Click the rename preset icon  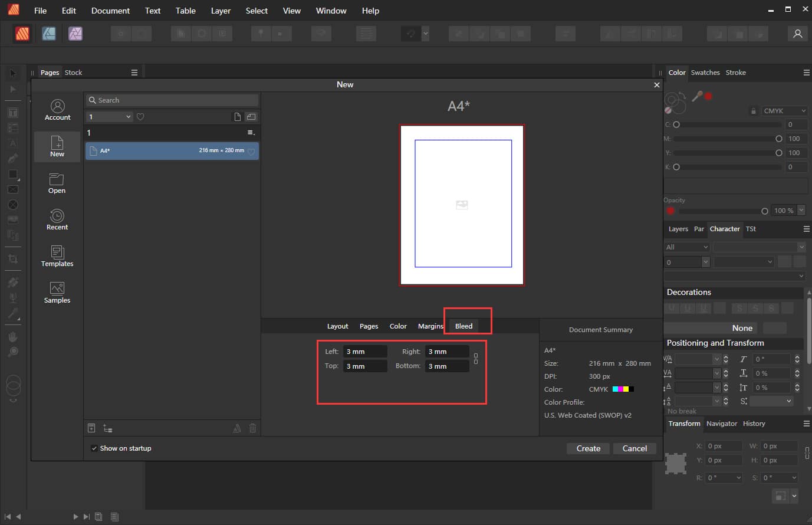(x=237, y=428)
